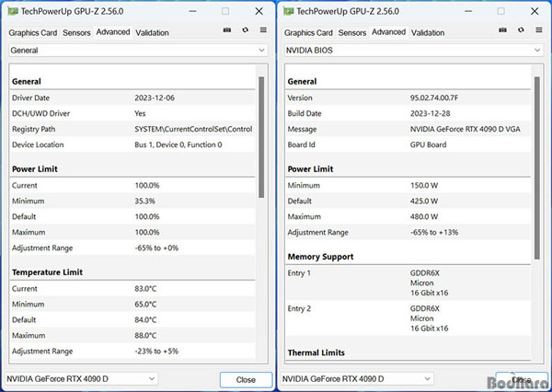Click BIOS power Maximum 480.0 W
This screenshot has height=392, width=552.
pos(424,216)
